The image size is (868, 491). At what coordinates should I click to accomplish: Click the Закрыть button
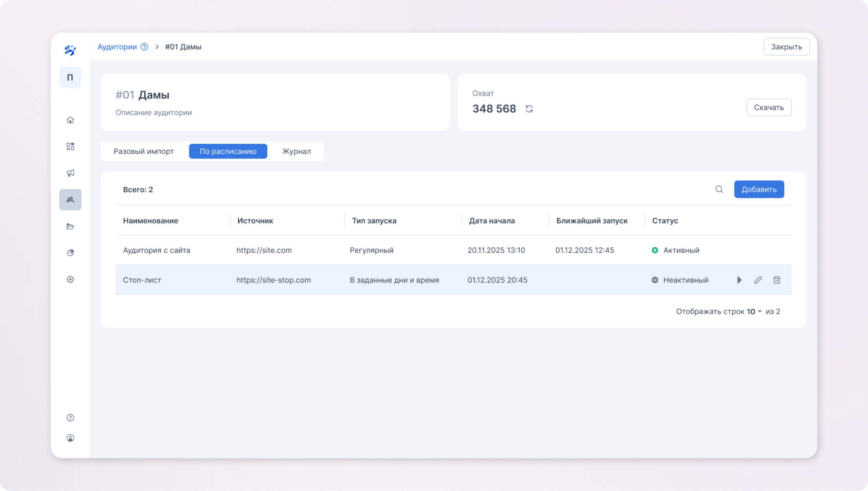coord(786,47)
